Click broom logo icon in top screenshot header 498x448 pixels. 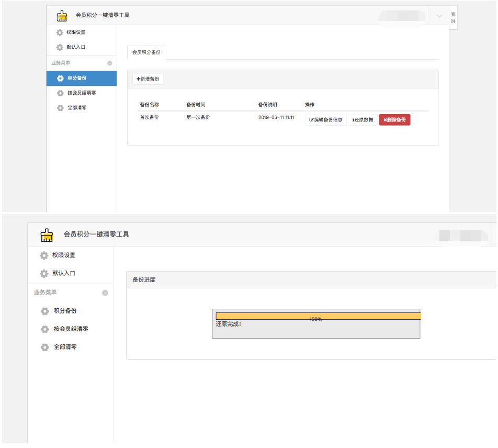(62, 16)
